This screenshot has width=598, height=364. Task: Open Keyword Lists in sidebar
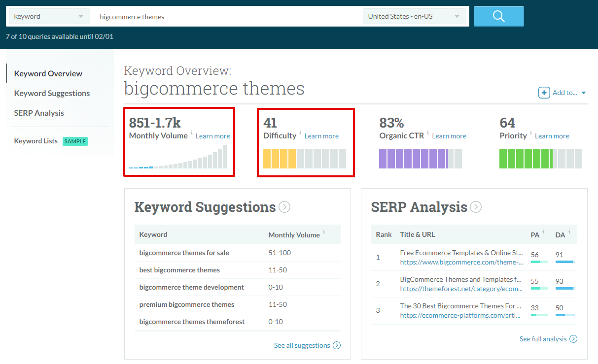point(36,141)
